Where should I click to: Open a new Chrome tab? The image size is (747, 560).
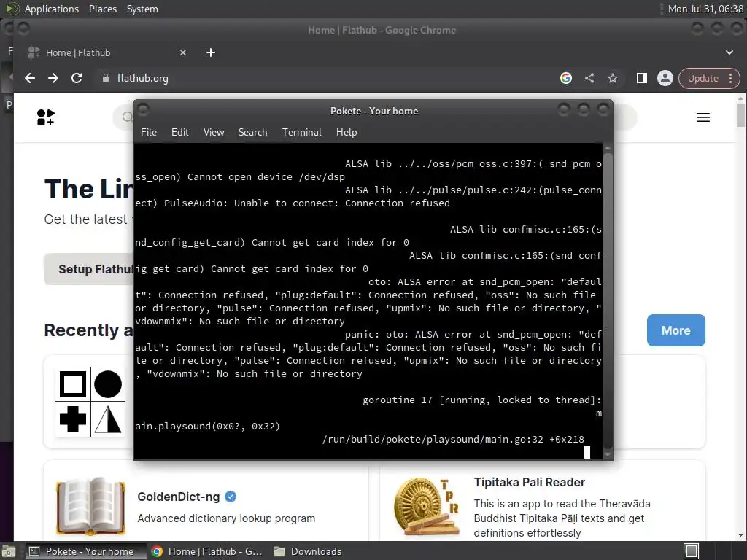tap(211, 52)
